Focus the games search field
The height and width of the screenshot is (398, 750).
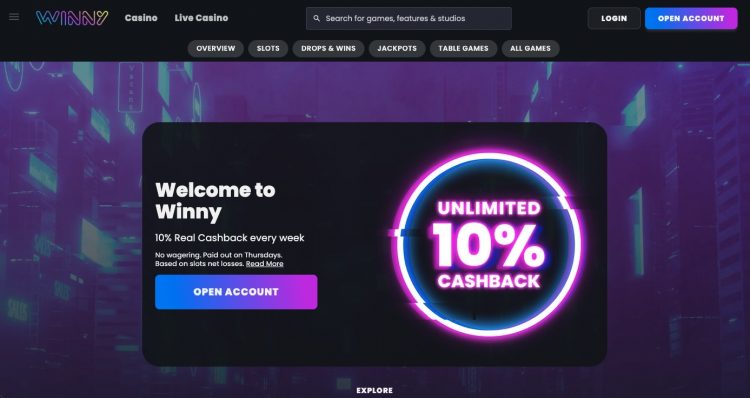pyautogui.click(x=409, y=18)
